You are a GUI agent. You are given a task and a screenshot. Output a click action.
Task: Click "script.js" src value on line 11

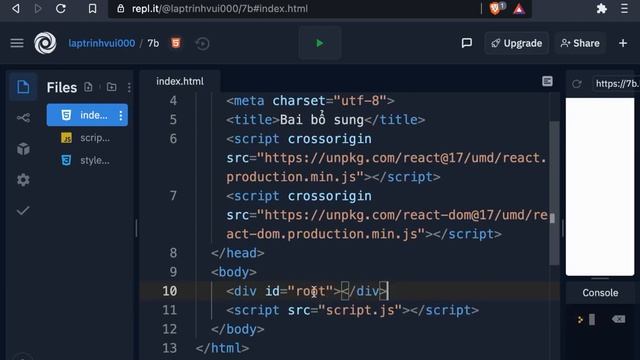pos(360,310)
